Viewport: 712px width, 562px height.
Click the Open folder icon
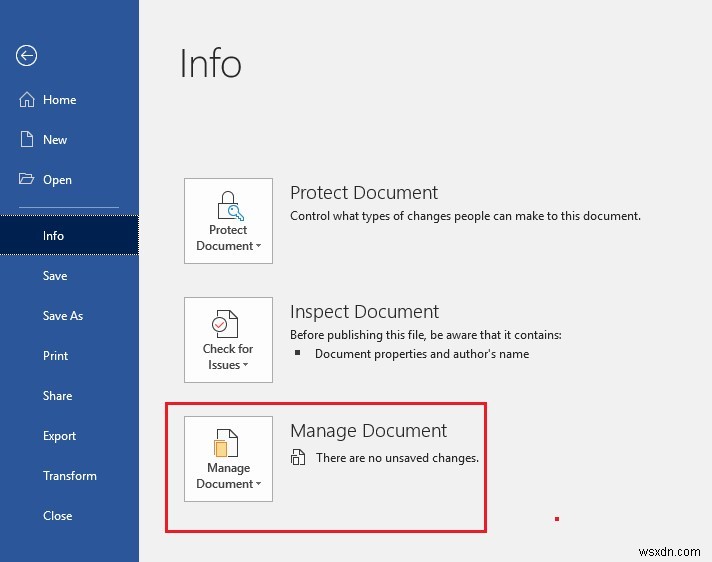coord(26,178)
